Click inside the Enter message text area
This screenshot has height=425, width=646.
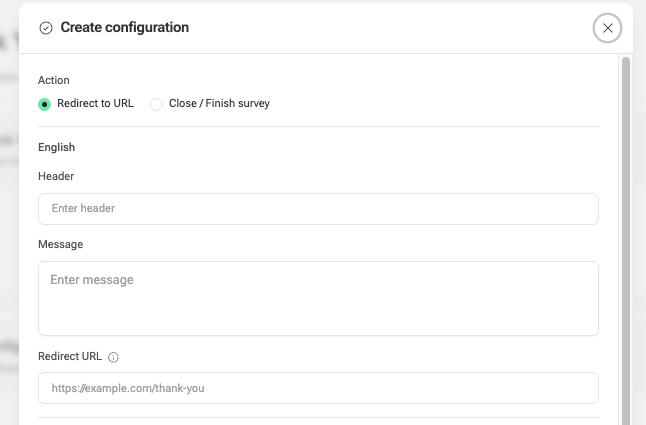pos(318,299)
